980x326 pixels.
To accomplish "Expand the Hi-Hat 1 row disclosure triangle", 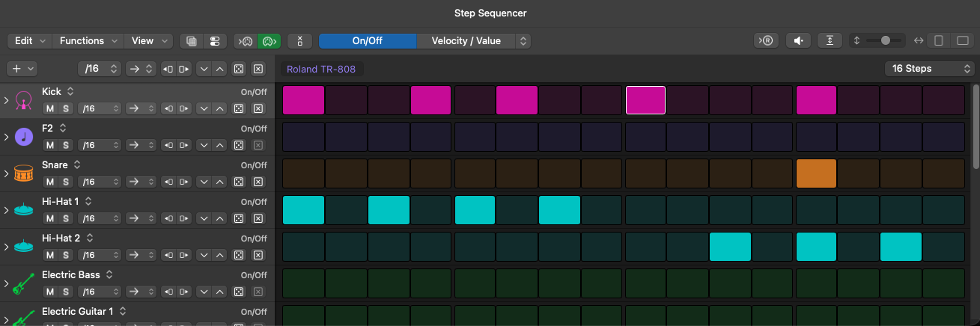I will [x=7, y=210].
